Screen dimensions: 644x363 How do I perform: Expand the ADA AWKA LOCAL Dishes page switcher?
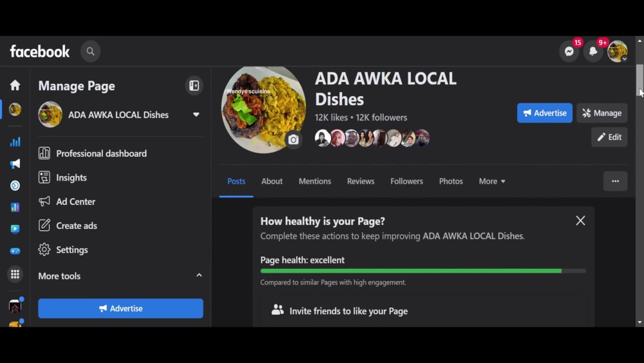click(x=196, y=115)
